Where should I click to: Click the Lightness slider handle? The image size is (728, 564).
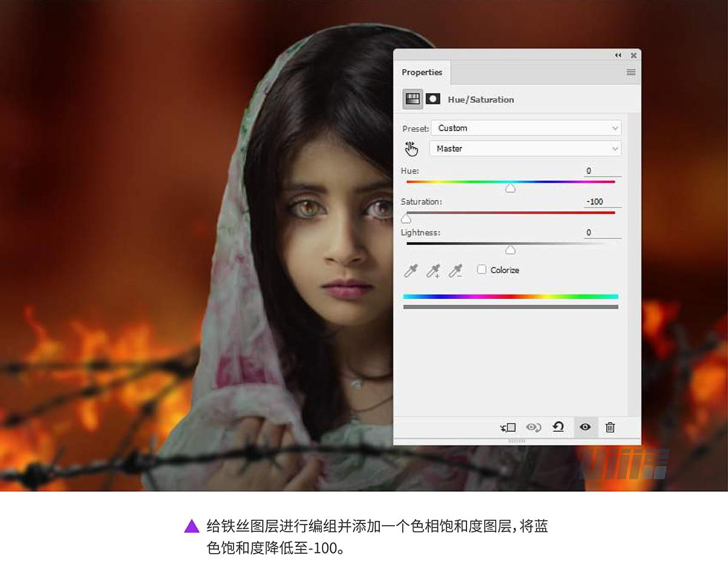pyautogui.click(x=511, y=250)
